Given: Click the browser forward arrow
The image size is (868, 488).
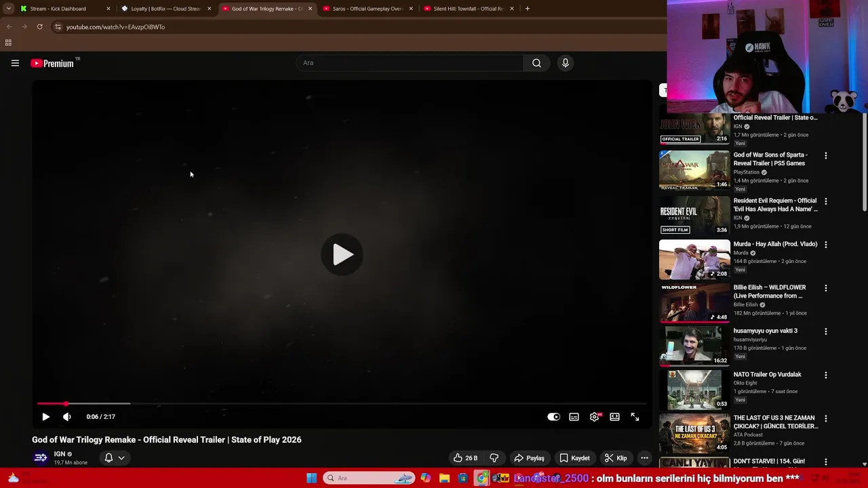Looking at the screenshot, I should pos(24,26).
